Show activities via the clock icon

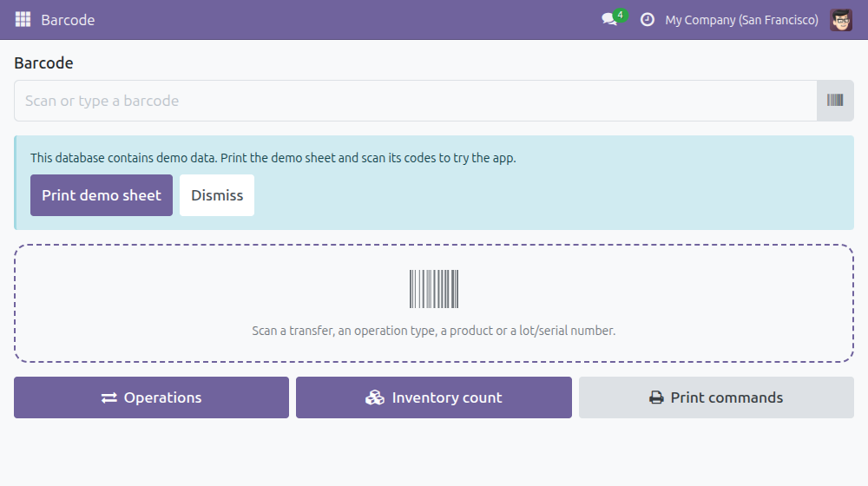click(x=648, y=20)
